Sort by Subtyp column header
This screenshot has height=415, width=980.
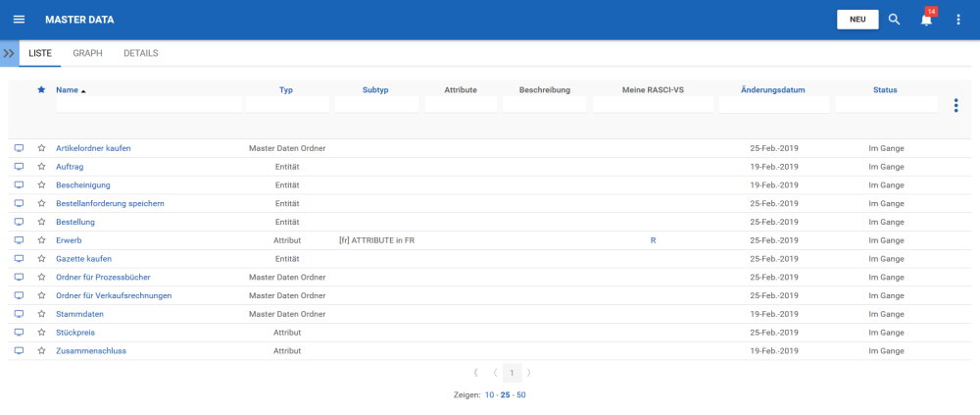point(375,90)
